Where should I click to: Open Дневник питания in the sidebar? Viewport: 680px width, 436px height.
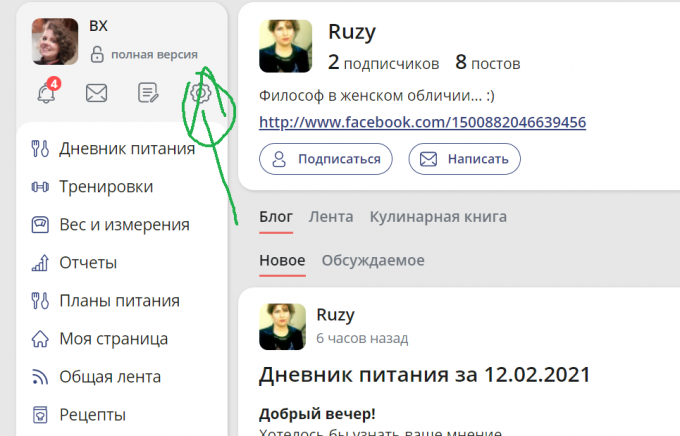(126, 148)
